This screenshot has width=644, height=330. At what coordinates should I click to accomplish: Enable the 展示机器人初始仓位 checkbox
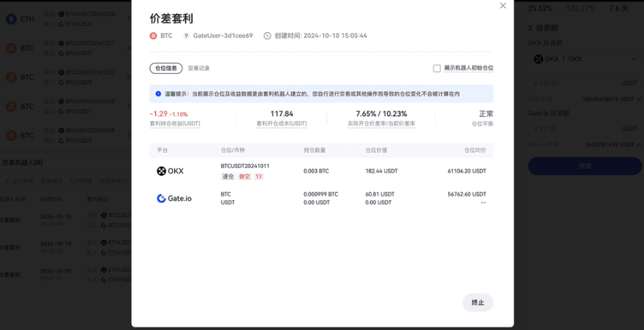click(437, 68)
